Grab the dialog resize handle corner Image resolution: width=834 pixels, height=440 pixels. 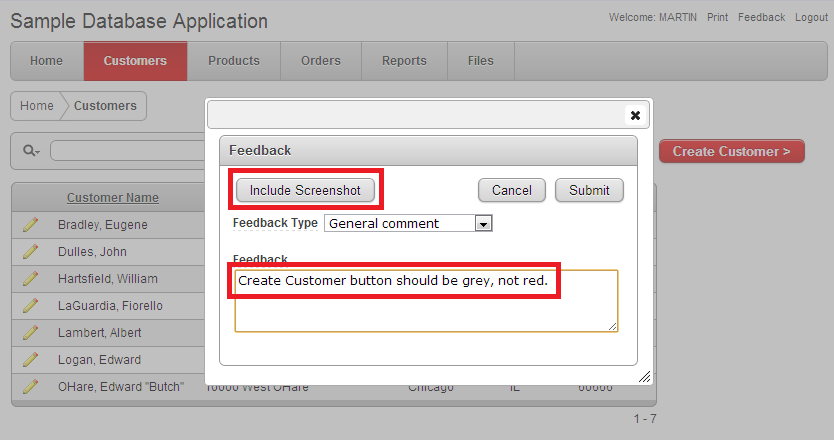click(644, 377)
